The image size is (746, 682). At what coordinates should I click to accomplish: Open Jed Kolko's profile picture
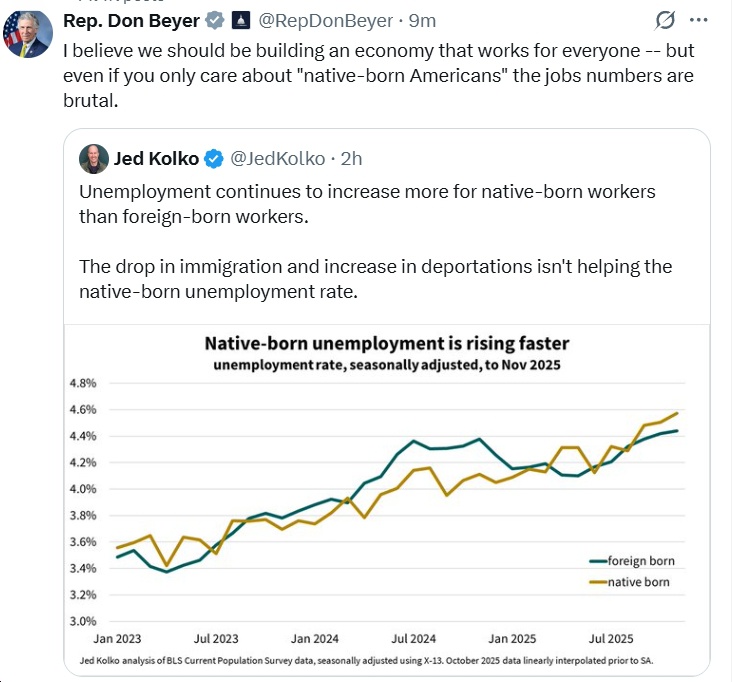(95, 158)
